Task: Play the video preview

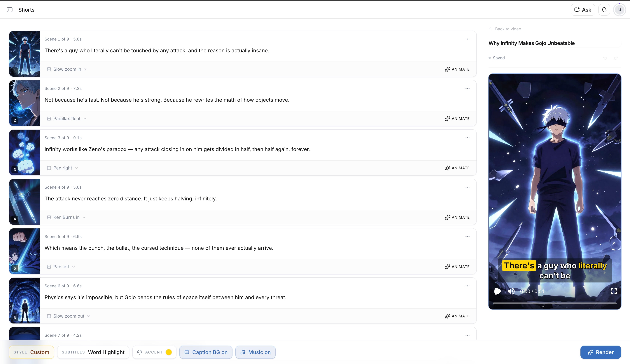Action: click(498, 291)
